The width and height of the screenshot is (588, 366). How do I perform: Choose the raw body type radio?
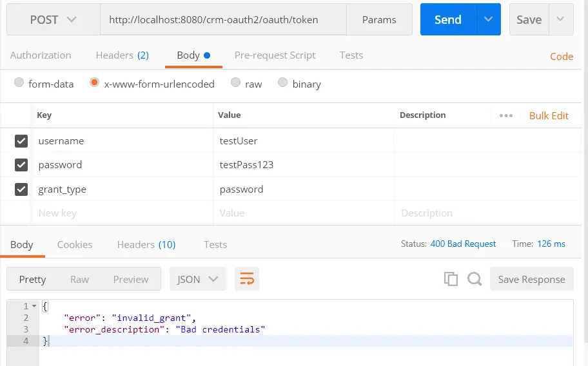(x=235, y=82)
